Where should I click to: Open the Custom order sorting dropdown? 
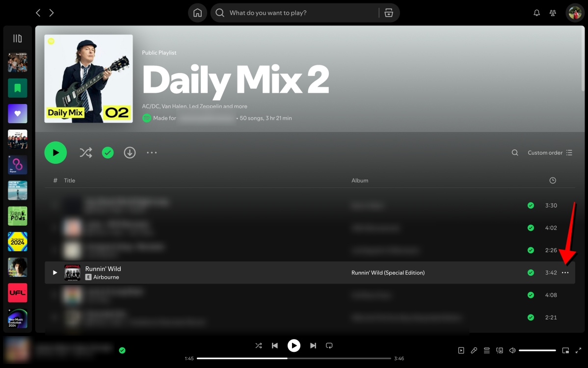pyautogui.click(x=546, y=153)
